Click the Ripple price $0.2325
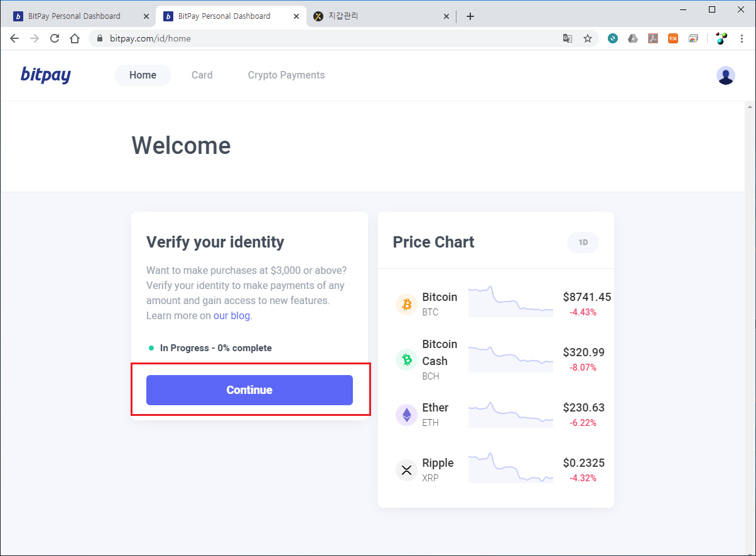 tap(584, 463)
